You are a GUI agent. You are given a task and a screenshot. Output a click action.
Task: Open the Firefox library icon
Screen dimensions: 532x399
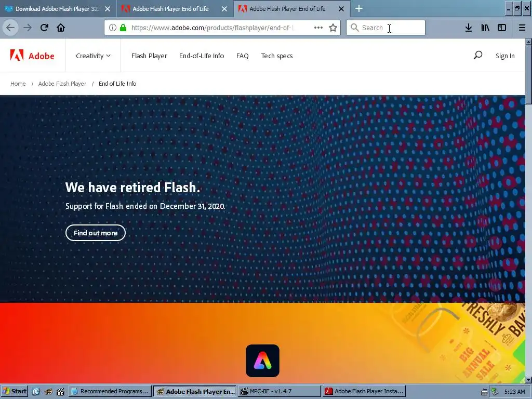[x=485, y=28]
